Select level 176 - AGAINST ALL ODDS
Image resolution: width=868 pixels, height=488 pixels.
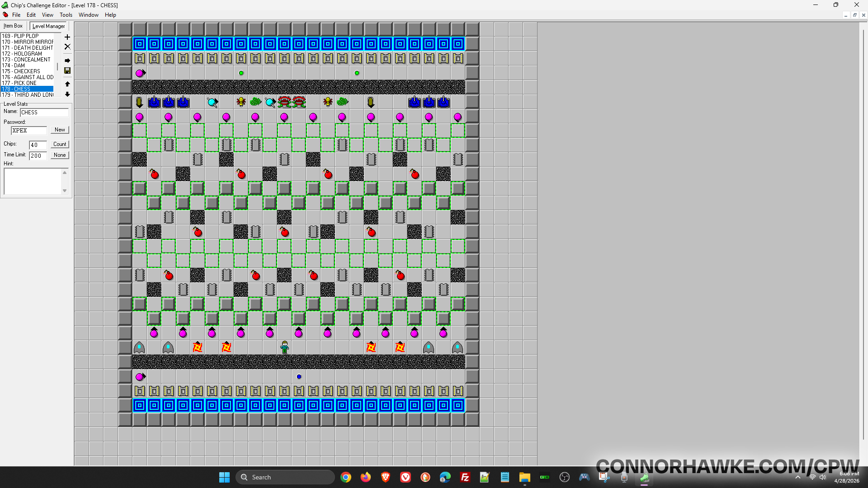pyautogui.click(x=27, y=77)
